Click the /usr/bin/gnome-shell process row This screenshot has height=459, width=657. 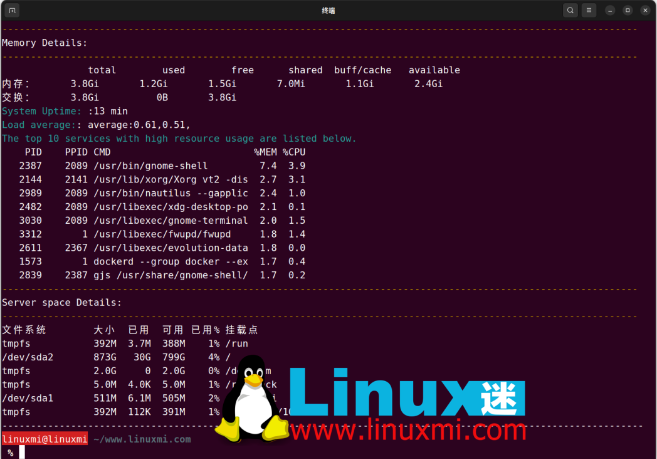pos(162,166)
